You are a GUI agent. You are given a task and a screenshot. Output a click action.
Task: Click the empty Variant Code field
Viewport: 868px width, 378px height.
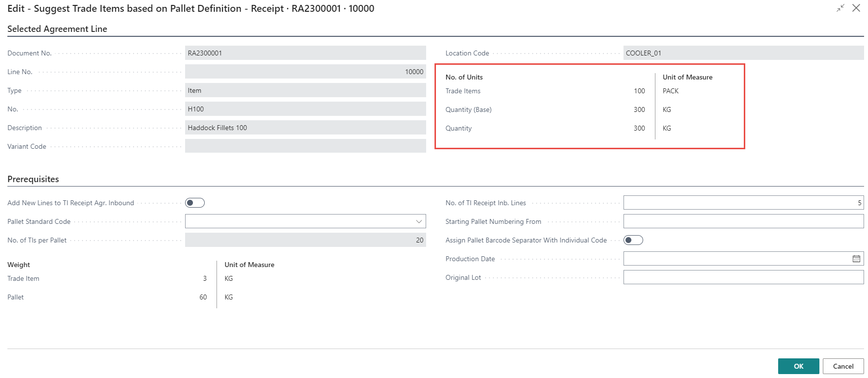(305, 146)
